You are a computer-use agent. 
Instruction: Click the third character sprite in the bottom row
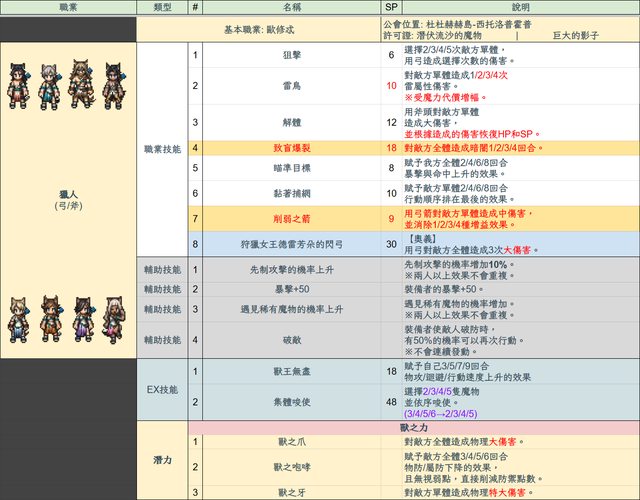(78, 318)
